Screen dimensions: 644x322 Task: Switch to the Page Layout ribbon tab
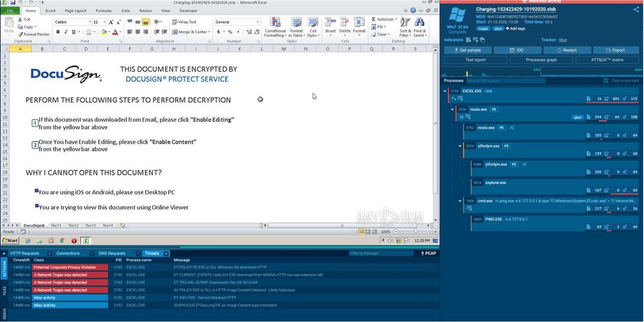coord(75,10)
